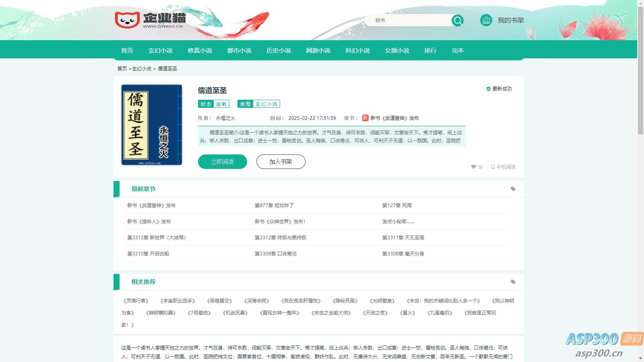The height and width of the screenshot is (362, 644).
Task: Open 发点小秘密...... chapter
Action: click(398, 222)
